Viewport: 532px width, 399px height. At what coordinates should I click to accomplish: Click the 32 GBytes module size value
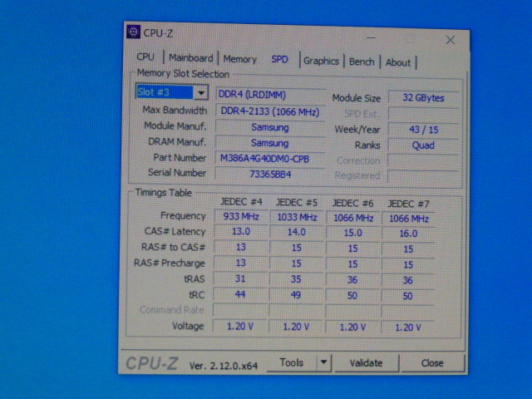[423, 98]
